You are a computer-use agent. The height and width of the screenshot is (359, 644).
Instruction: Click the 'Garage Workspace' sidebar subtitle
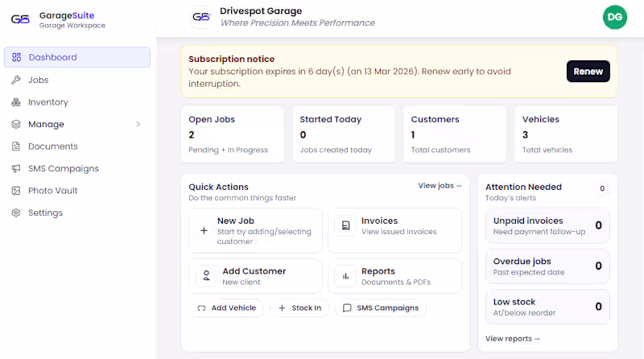(x=72, y=26)
